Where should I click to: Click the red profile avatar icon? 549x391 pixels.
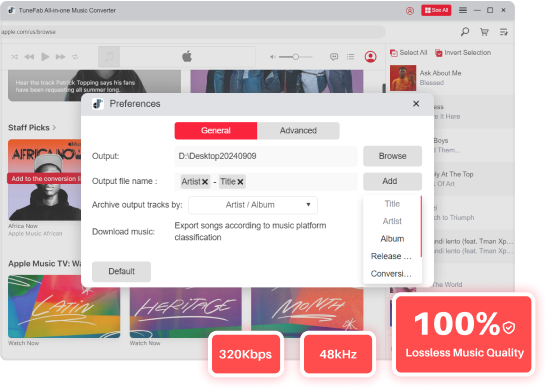click(x=370, y=57)
